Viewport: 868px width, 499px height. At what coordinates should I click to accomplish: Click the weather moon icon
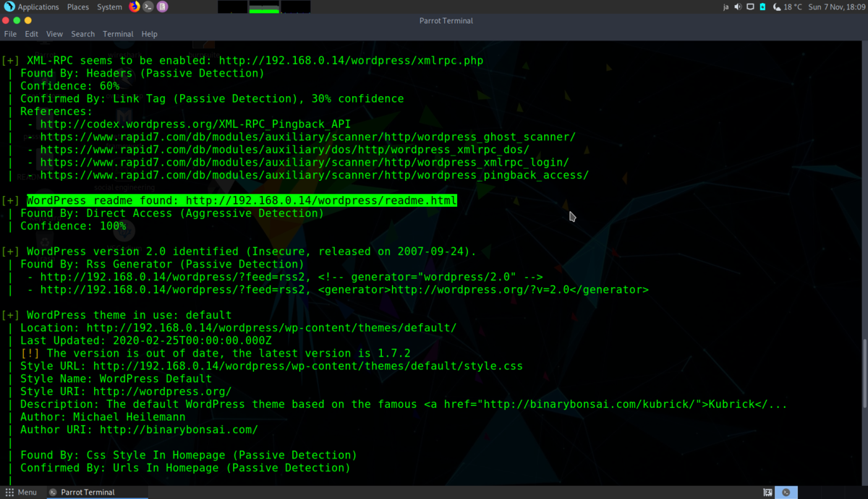point(777,7)
